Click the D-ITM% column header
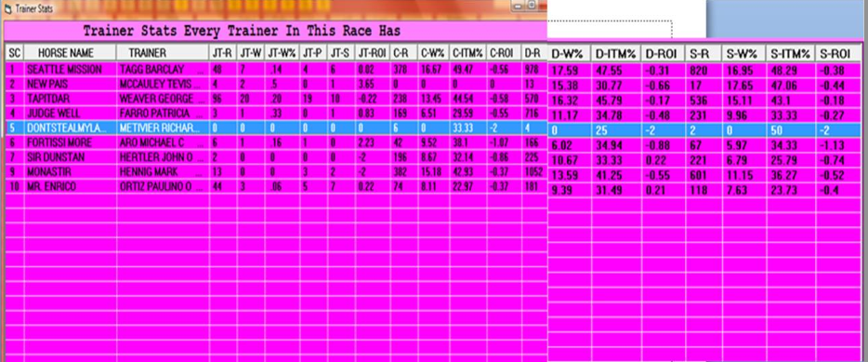 click(616, 54)
